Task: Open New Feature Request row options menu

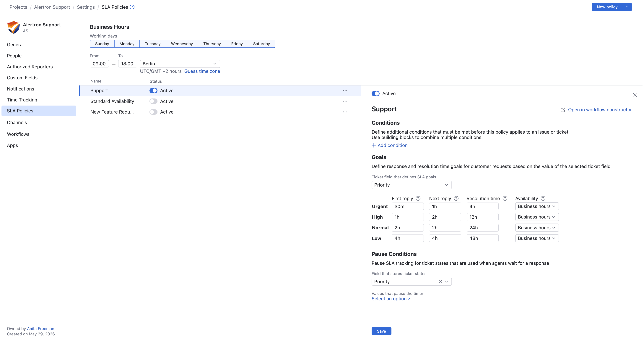Action: pyautogui.click(x=345, y=112)
